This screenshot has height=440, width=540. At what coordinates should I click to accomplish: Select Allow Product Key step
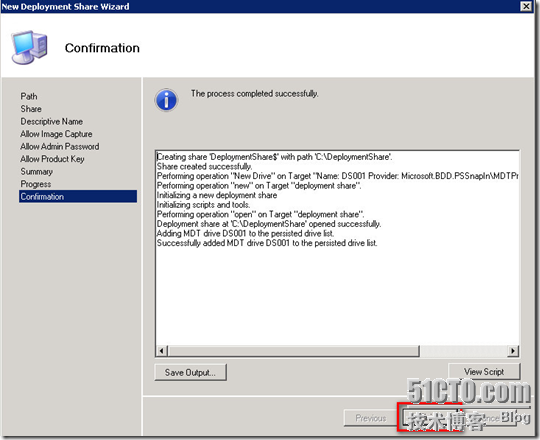click(x=52, y=159)
